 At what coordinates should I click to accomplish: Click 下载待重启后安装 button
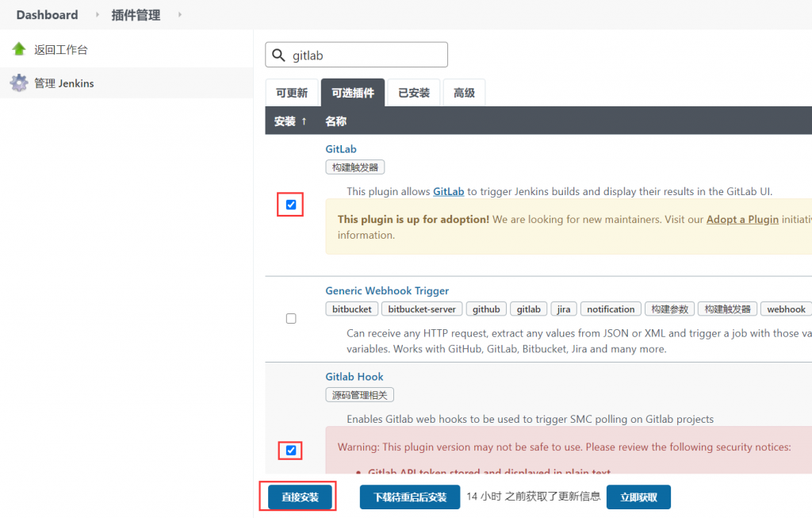tap(410, 497)
